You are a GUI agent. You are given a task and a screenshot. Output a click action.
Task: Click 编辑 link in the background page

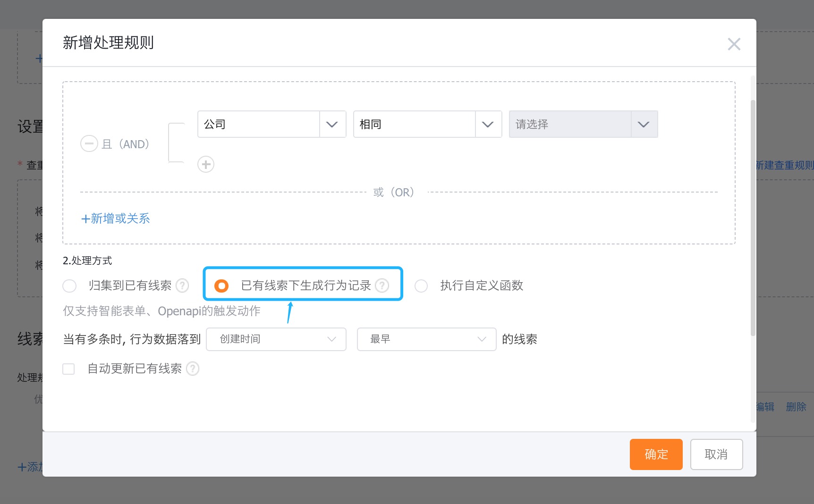pos(765,407)
